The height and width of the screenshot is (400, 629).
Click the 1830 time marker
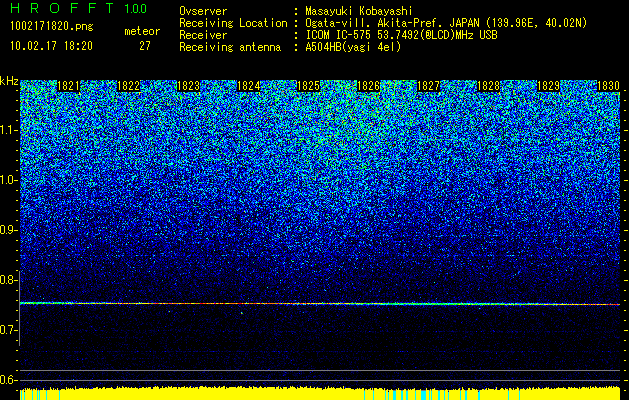pos(608,86)
